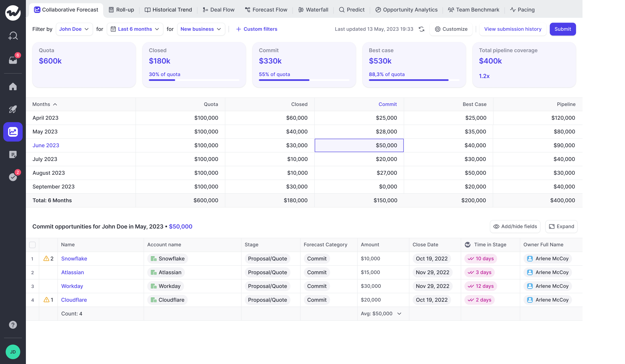The height and width of the screenshot is (364, 625).
Task: Expand the commit opportunities table
Action: click(x=561, y=226)
